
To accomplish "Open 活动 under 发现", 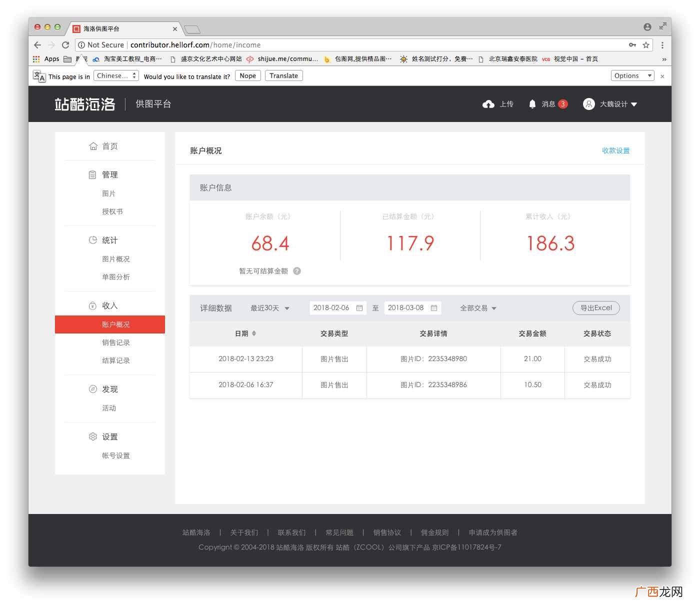I will (109, 408).
